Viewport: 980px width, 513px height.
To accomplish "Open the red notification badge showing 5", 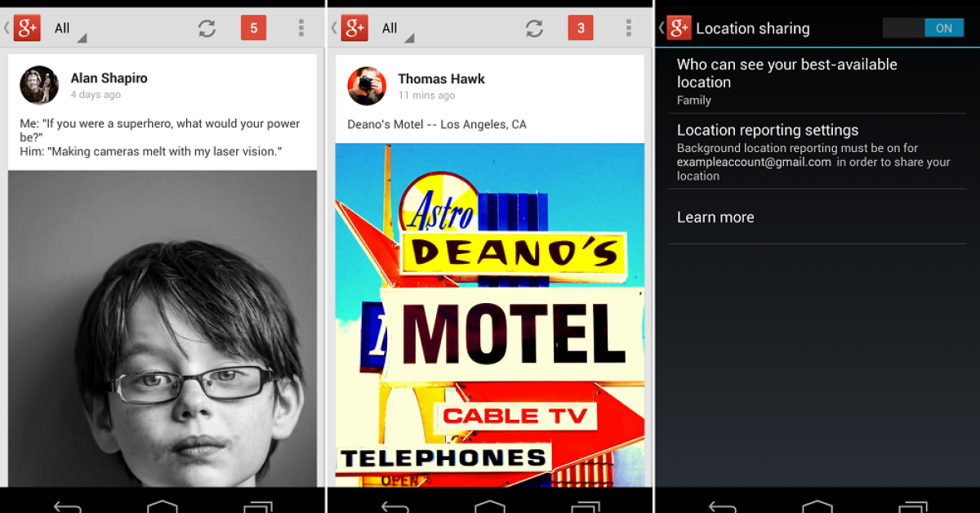I will tap(253, 29).
